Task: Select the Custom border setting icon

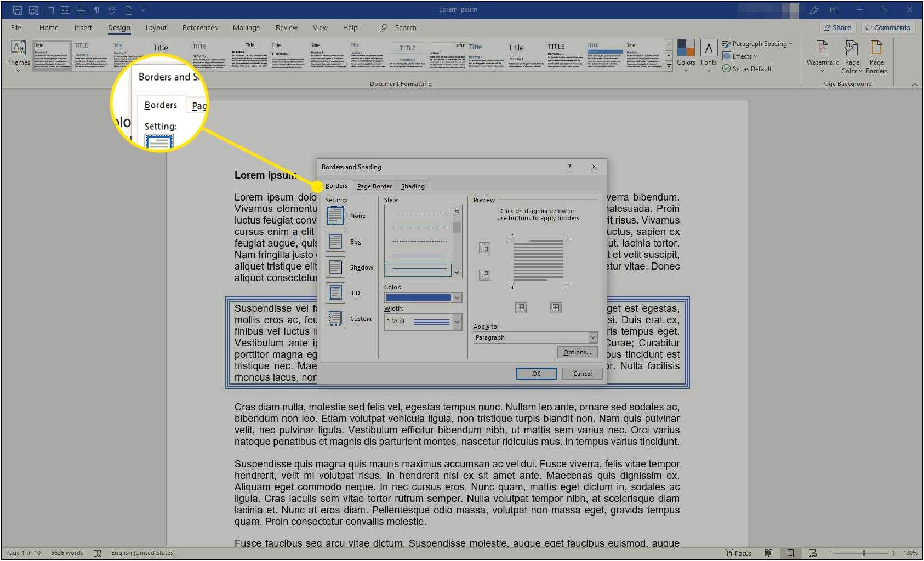Action: 335,319
